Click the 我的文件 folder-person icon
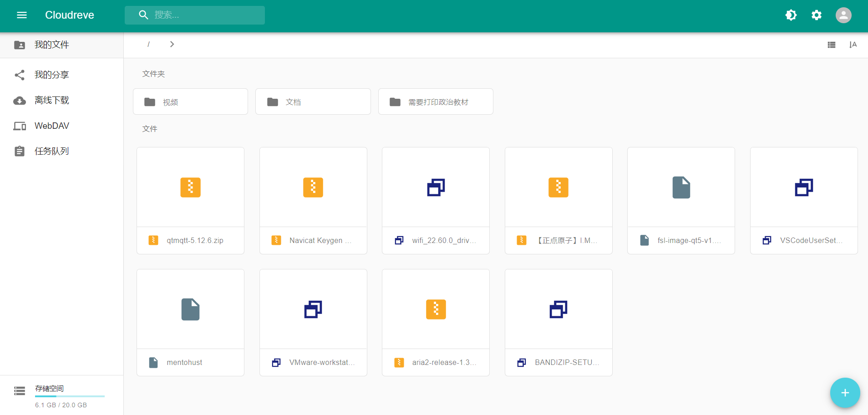This screenshot has width=868, height=415. [x=20, y=45]
